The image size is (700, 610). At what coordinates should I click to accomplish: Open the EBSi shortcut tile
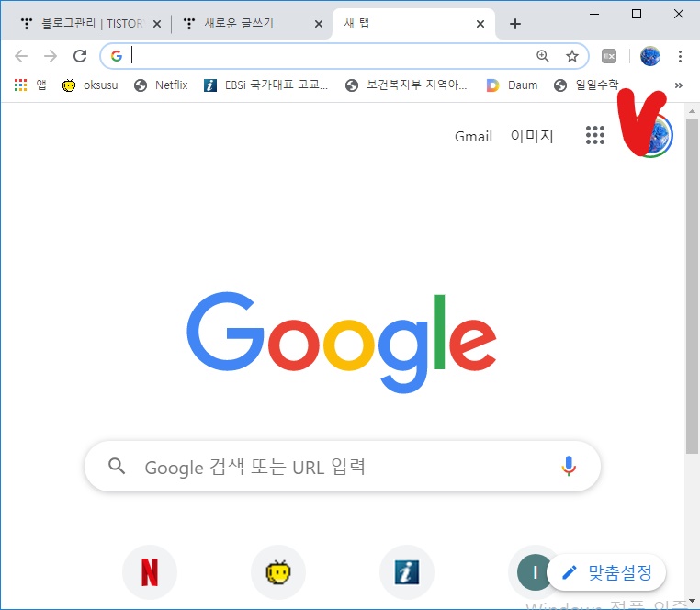[x=407, y=572]
